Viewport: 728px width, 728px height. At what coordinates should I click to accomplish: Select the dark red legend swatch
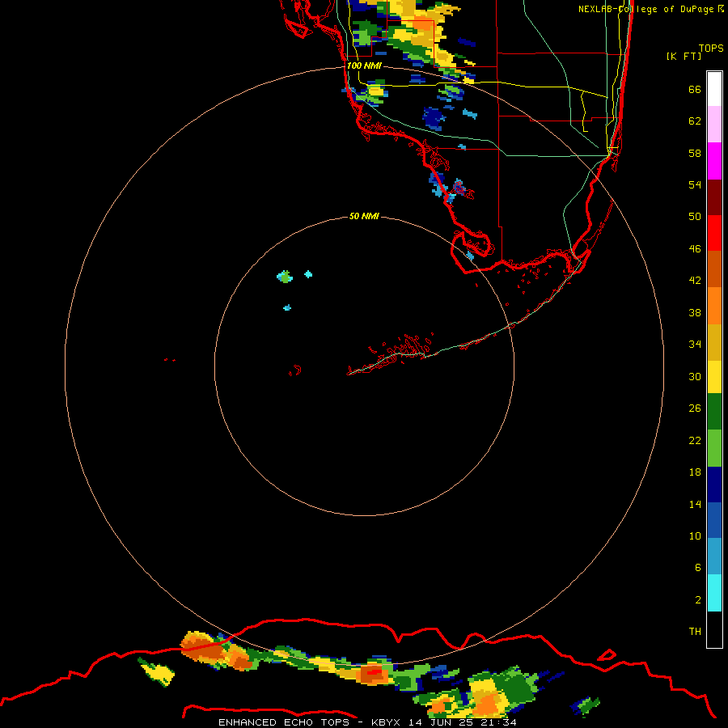click(x=714, y=197)
